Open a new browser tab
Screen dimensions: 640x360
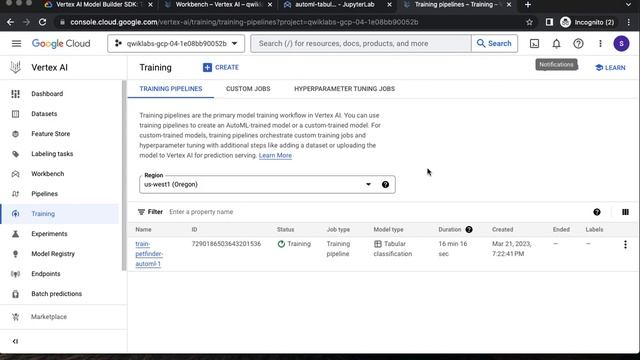pos(528,4)
